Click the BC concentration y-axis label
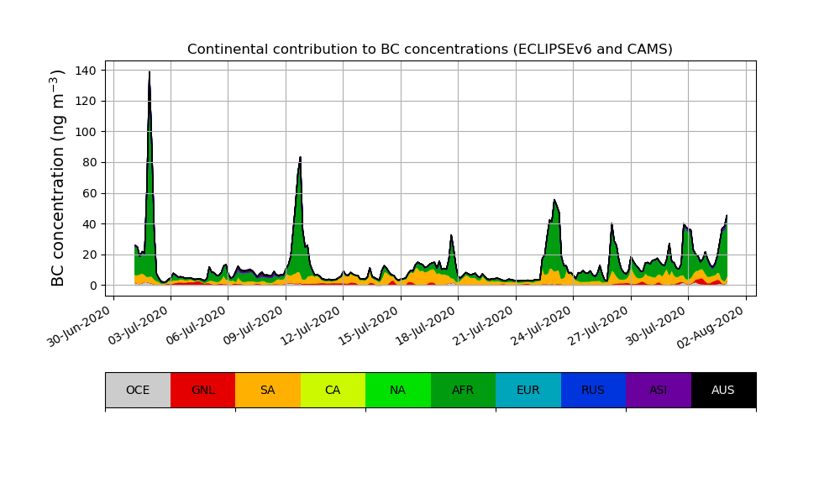Screen dimensions: 840x504 pyautogui.click(x=58, y=178)
